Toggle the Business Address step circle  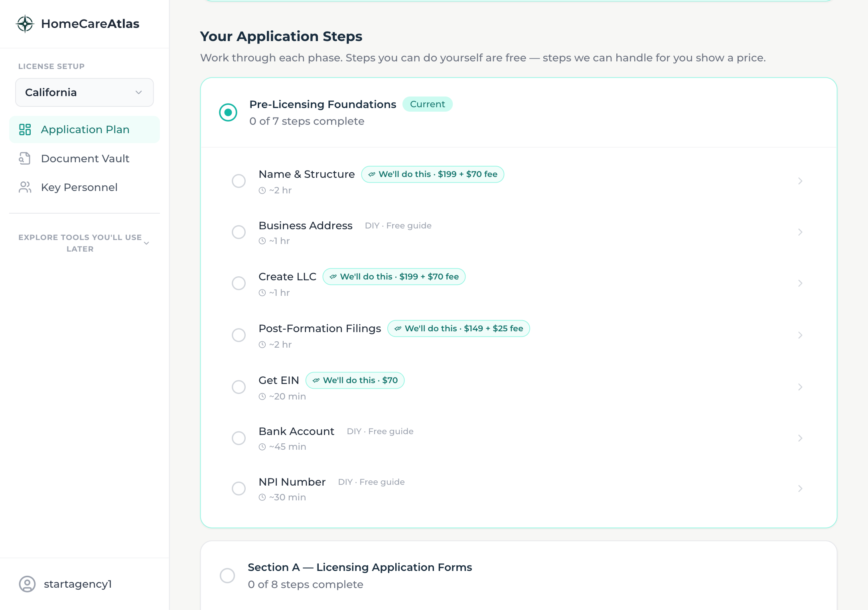(x=239, y=232)
